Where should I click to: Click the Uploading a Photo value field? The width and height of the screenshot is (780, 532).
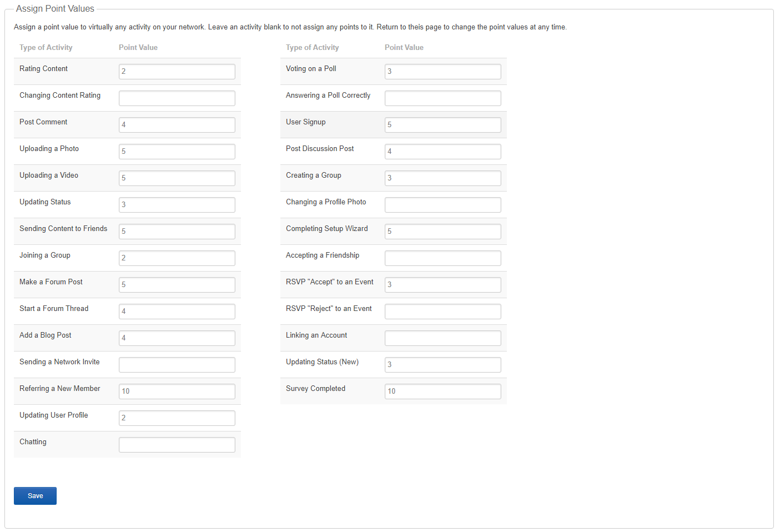(177, 152)
